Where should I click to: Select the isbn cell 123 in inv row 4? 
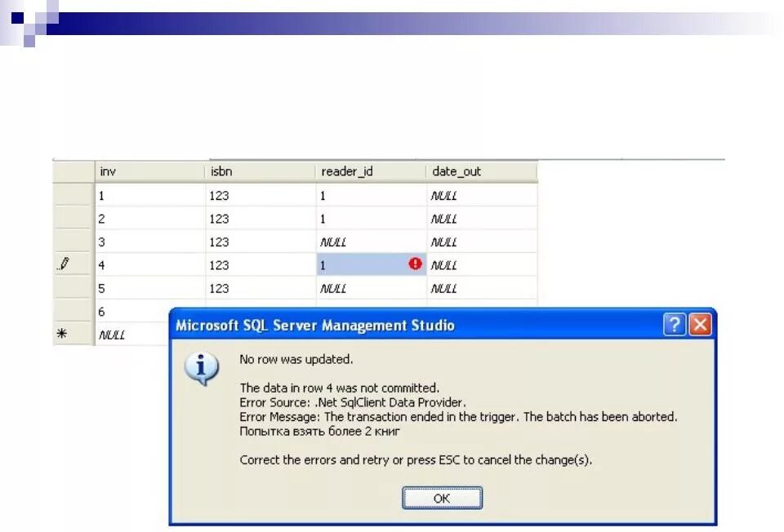(261, 264)
